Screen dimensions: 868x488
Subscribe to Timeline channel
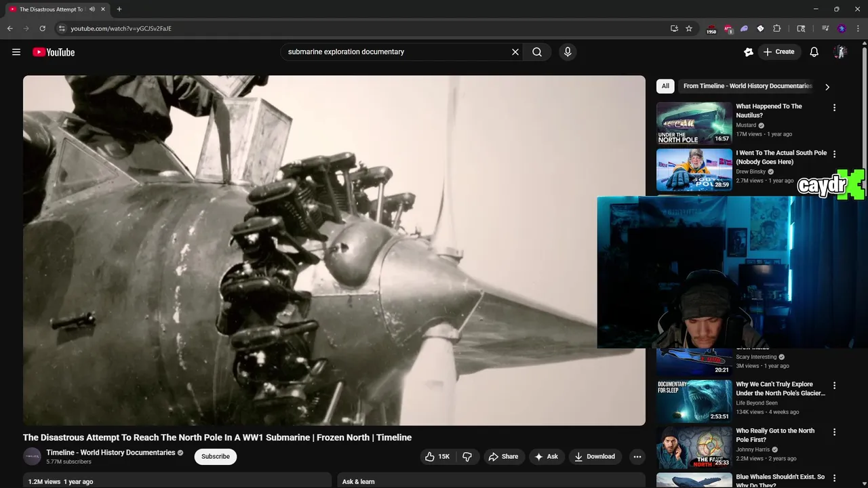coord(216,457)
